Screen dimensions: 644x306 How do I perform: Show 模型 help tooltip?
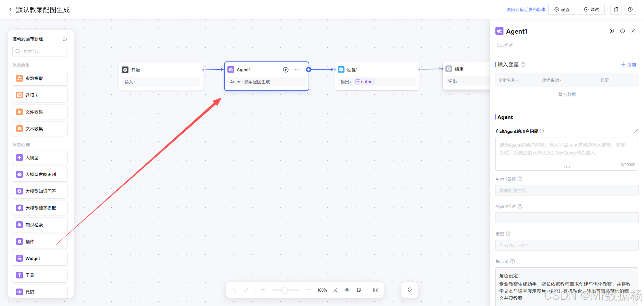[508, 234]
